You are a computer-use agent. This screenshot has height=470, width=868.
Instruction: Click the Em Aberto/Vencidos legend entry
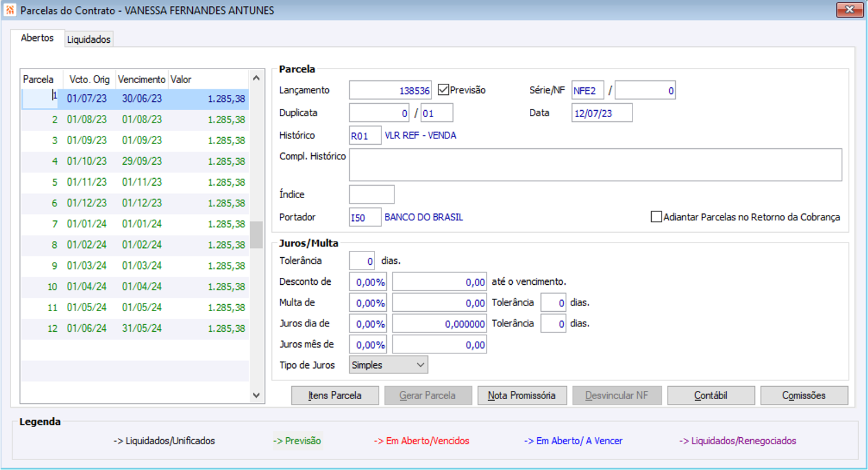click(x=421, y=441)
